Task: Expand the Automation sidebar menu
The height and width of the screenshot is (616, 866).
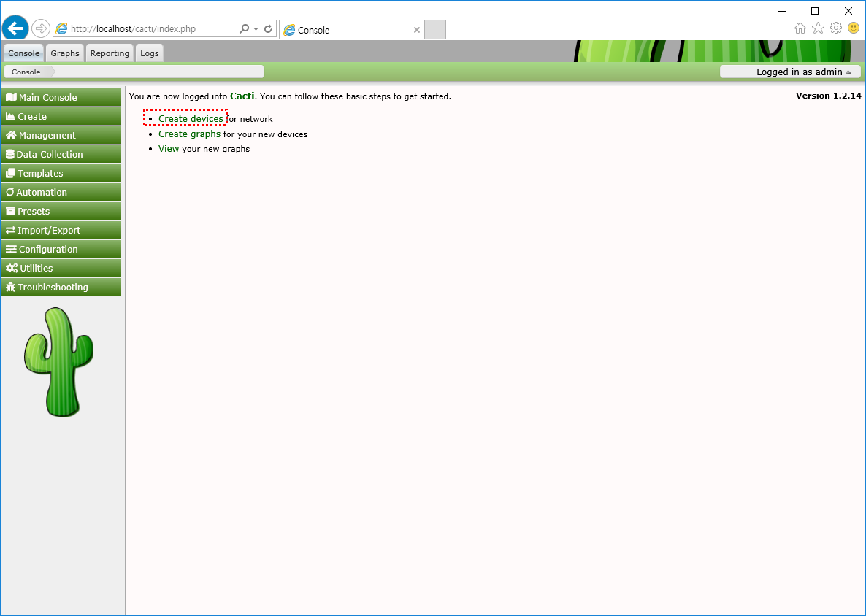Action: [61, 192]
